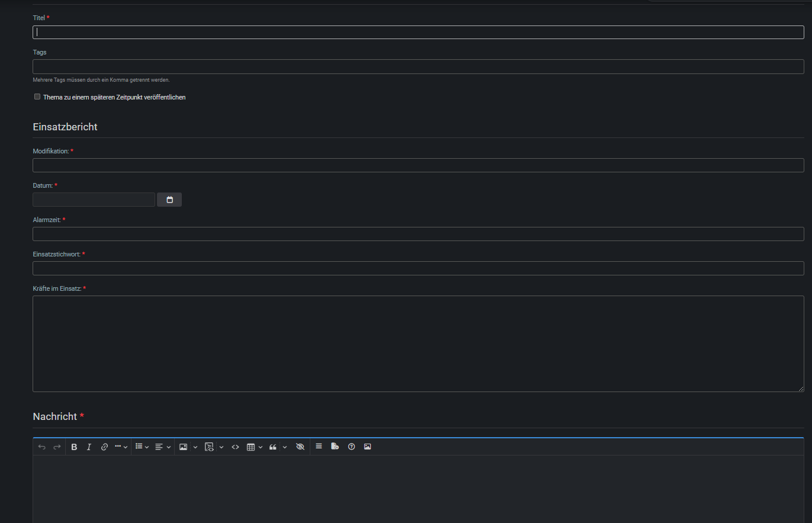812x523 pixels.
Task: Click the redo arrow in the editor
Action: tap(57, 447)
